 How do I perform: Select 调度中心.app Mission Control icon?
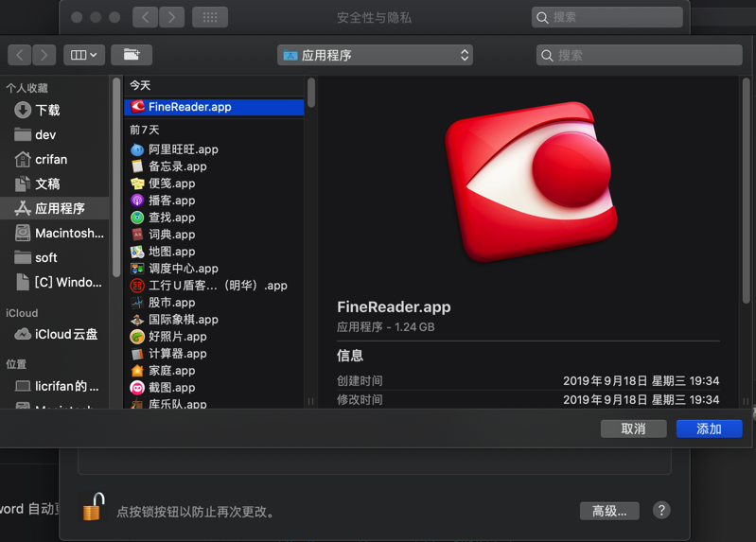click(x=137, y=269)
